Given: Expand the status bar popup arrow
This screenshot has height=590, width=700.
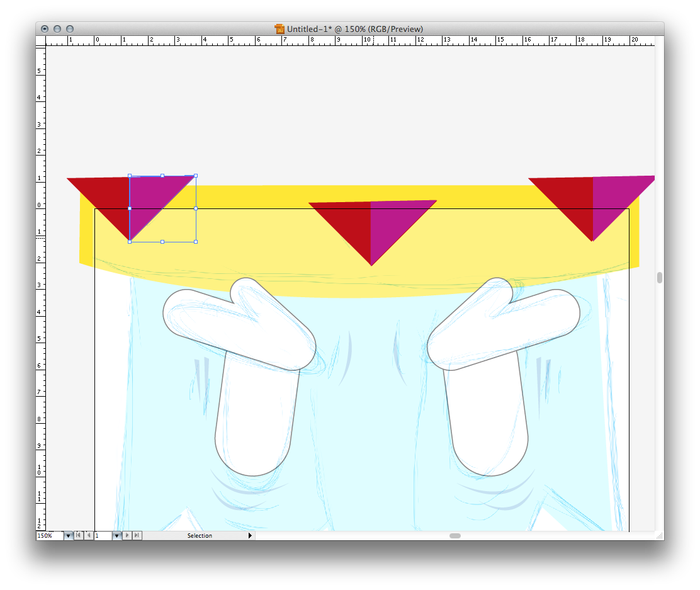Looking at the screenshot, I should click(x=250, y=535).
